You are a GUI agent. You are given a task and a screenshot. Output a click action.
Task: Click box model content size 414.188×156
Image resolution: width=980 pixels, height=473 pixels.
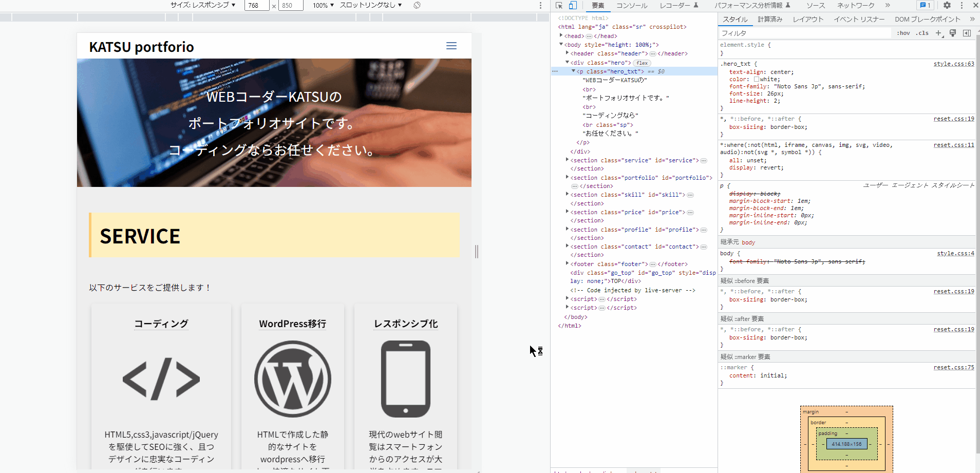point(846,444)
